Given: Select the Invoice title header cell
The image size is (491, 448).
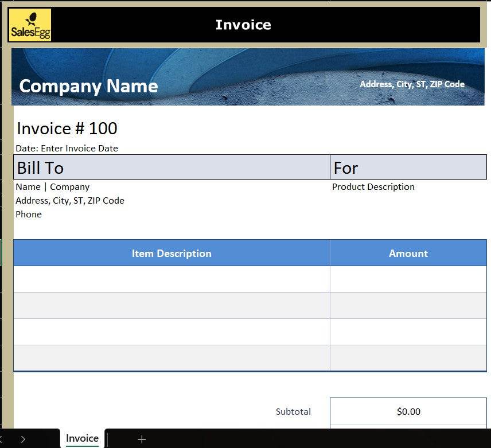Looking at the screenshot, I should 243,25.
